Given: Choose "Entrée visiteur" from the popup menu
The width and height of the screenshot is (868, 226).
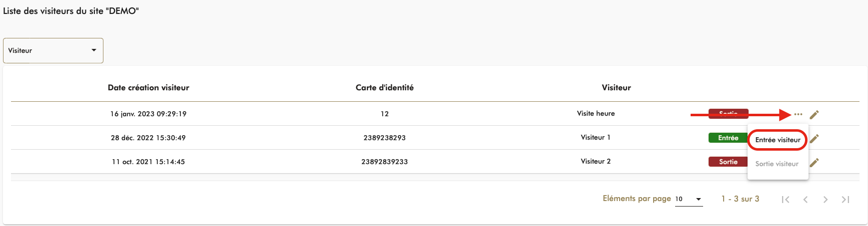Looking at the screenshot, I should [x=778, y=140].
